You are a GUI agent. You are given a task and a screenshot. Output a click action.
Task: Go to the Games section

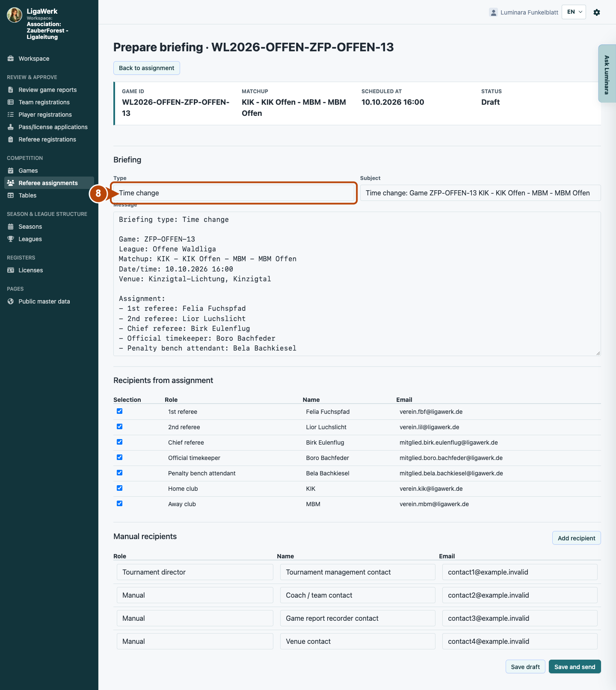pos(49,171)
